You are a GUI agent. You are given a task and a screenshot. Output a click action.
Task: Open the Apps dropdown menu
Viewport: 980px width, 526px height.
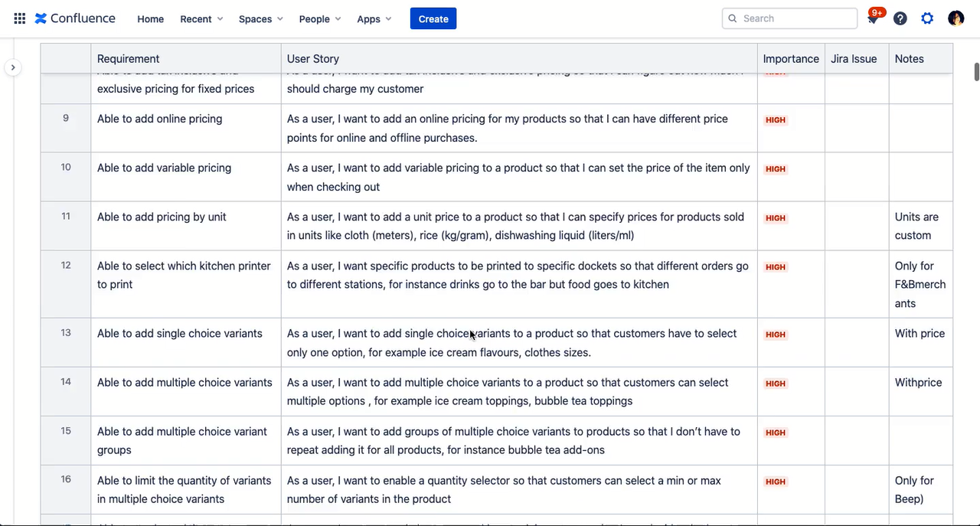[x=374, y=19]
